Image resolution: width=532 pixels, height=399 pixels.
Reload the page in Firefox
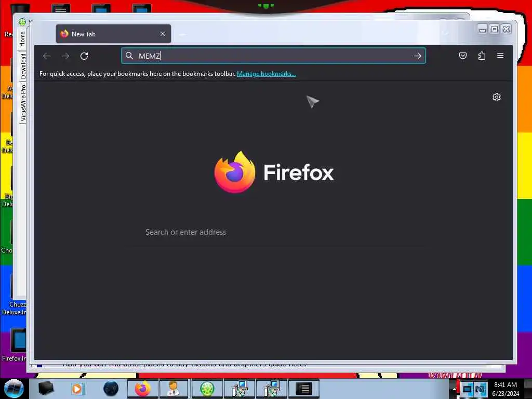click(x=84, y=56)
